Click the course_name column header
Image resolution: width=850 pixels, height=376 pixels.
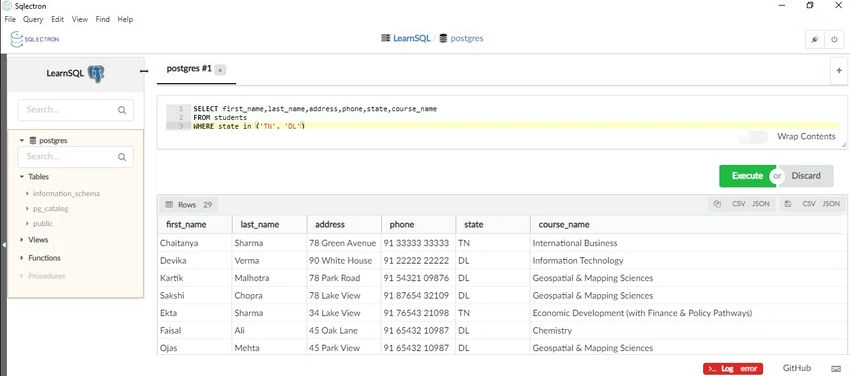[x=687, y=224]
